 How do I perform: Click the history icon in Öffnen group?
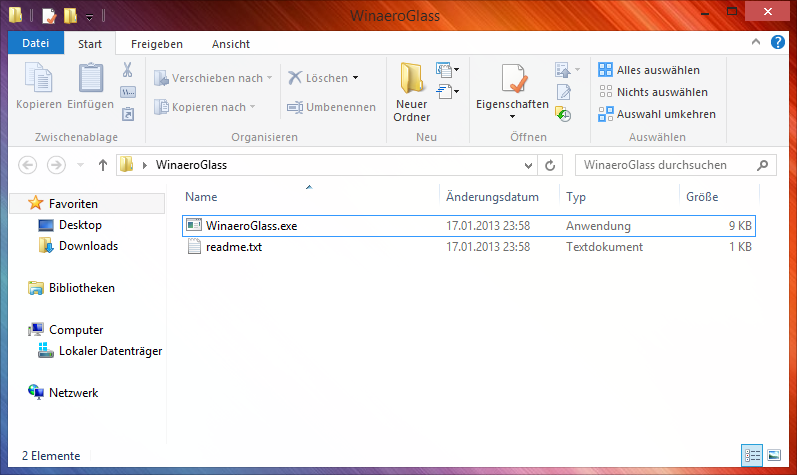pyautogui.click(x=563, y=114)
